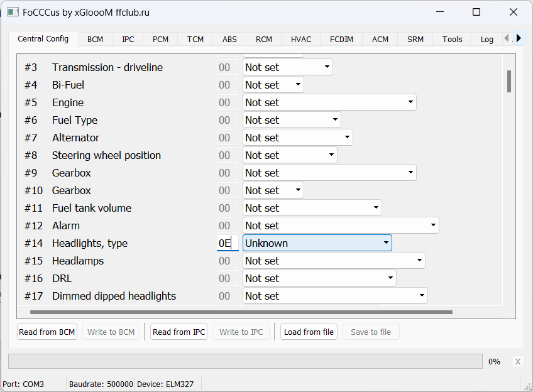Open Transmission - driveline dropdown
The width and height of the screenshot is (533, 392).
pos(288,67)
